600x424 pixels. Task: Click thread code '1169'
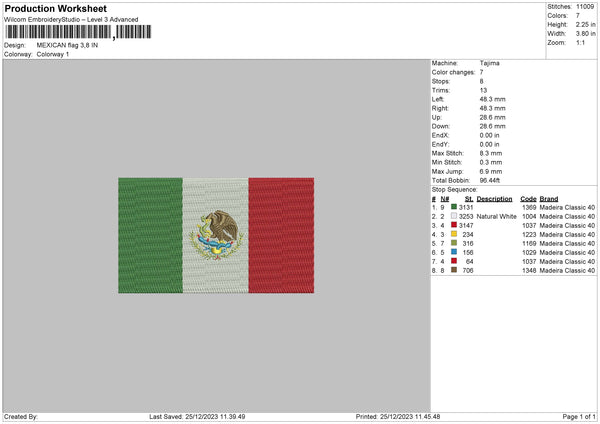coord(529,243)
